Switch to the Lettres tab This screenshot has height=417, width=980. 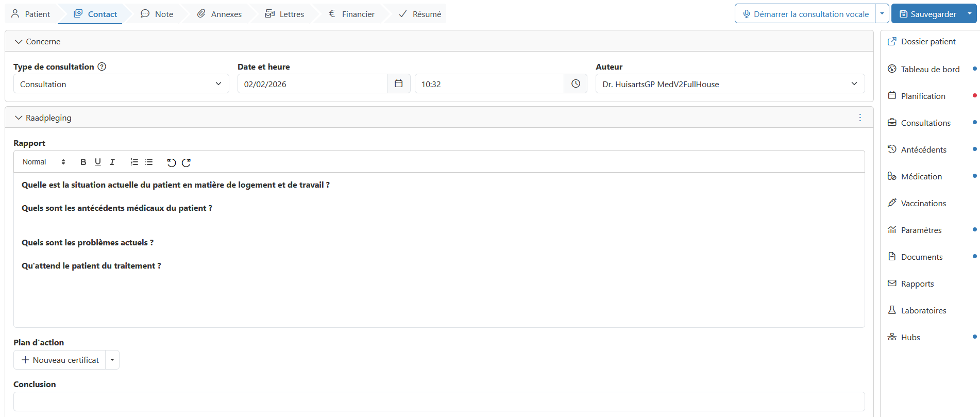(x=285, y=14)
